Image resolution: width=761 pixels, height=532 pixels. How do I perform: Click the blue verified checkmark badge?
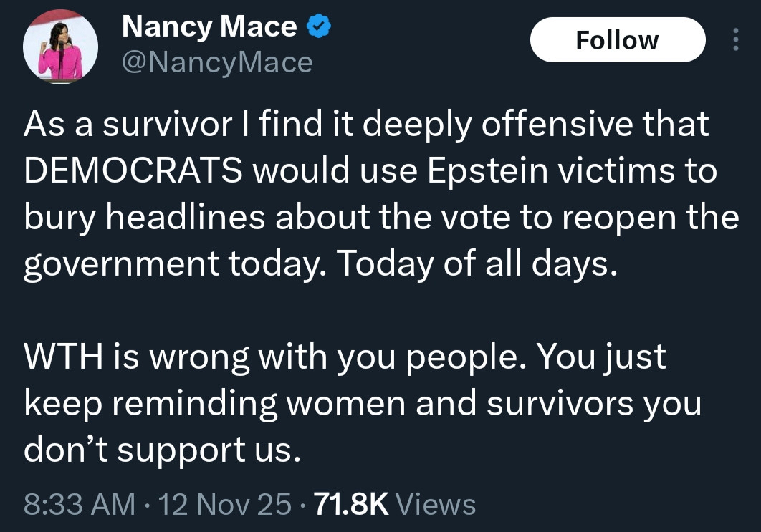(x=318, y=26)
